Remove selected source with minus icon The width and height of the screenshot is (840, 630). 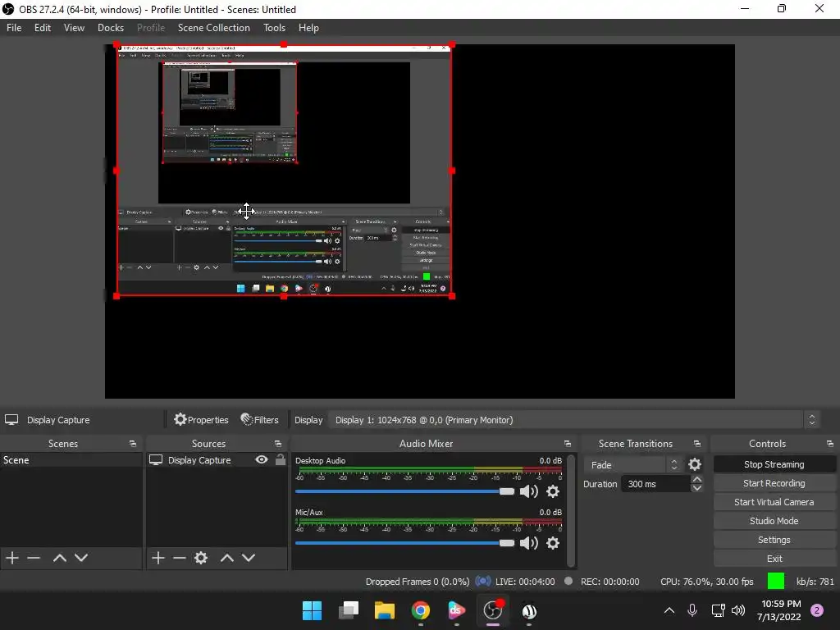pyautogui.click(x=180, y=558)
